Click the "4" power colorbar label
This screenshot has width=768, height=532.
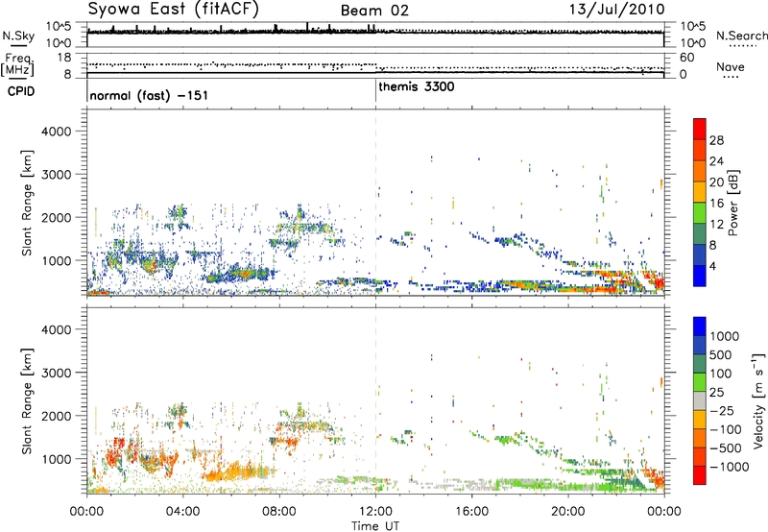pyautogui.click(x=713, y=267)
